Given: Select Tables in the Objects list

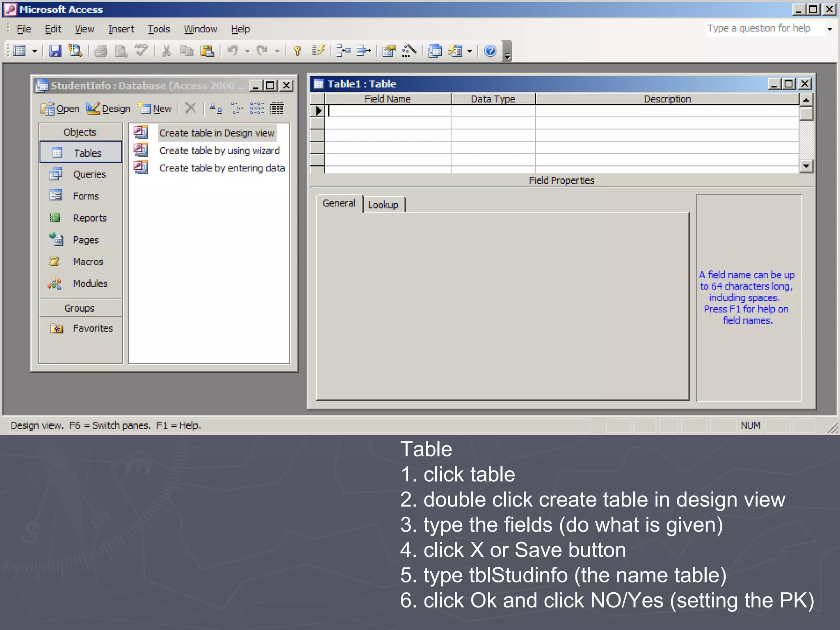Looking at the screenshot, I should (80, 153).
